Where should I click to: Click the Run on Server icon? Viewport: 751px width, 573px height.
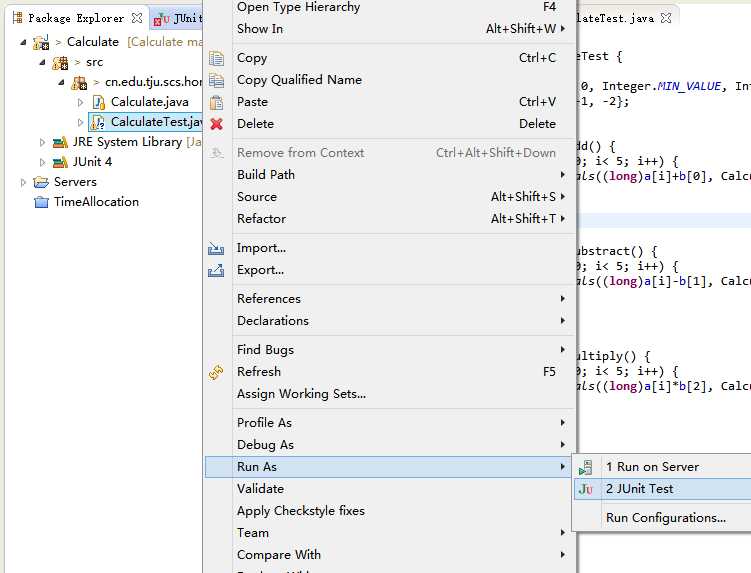tap(585, 467)
